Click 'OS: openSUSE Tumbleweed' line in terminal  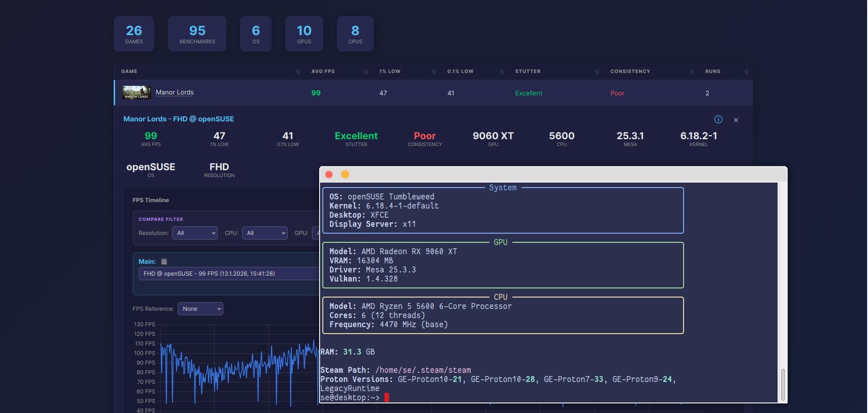tap(382, 197)
